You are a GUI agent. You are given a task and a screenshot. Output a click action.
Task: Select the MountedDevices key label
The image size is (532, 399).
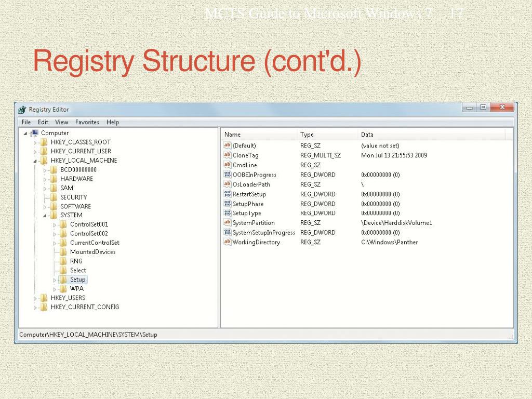(92, 252)
